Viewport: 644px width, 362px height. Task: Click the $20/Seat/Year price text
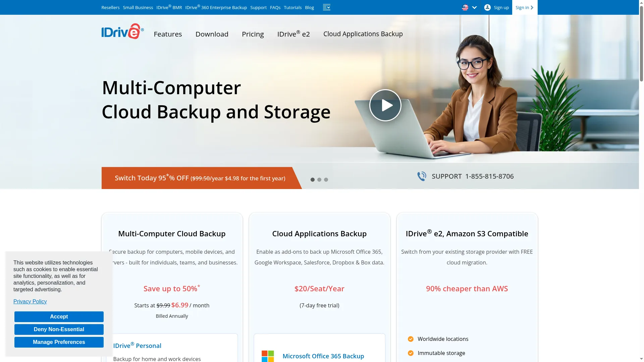click(x=319, y=289)
